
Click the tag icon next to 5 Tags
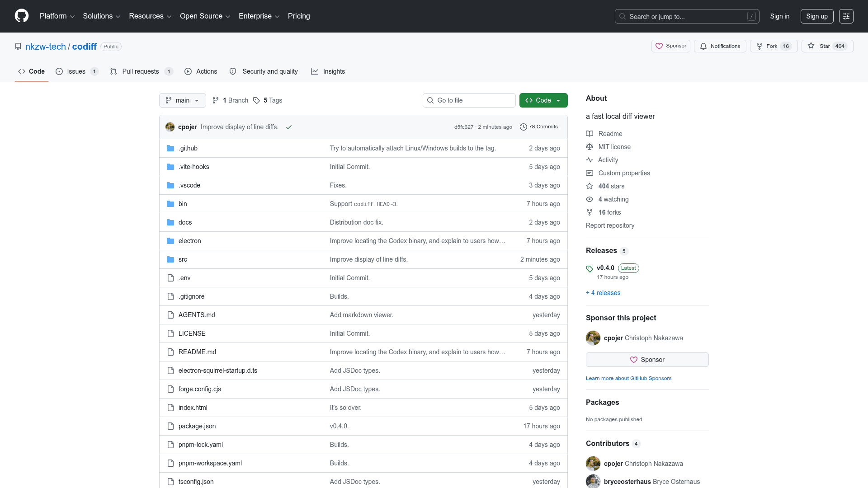[x=256, y=100]
